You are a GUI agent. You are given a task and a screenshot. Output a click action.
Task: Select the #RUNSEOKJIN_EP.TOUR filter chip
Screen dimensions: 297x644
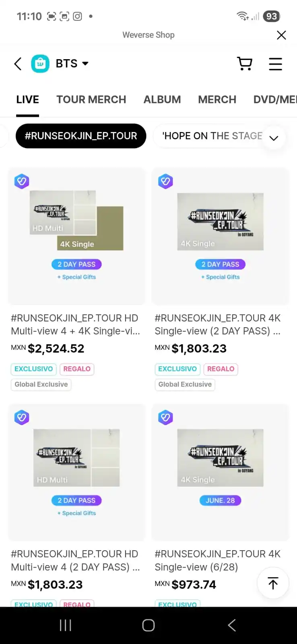[x=80, y=136]
